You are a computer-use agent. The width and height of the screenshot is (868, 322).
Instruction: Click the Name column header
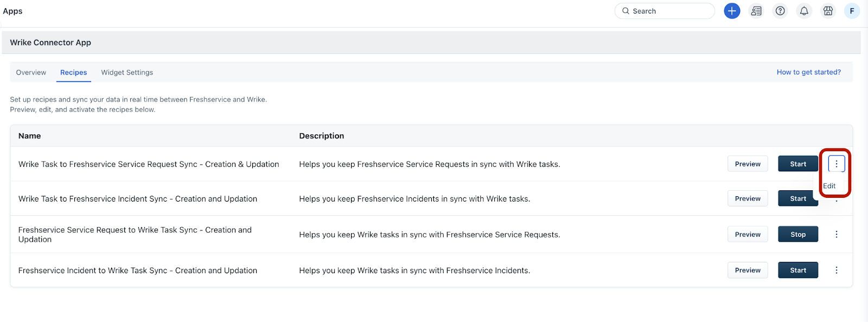point(30,136)
